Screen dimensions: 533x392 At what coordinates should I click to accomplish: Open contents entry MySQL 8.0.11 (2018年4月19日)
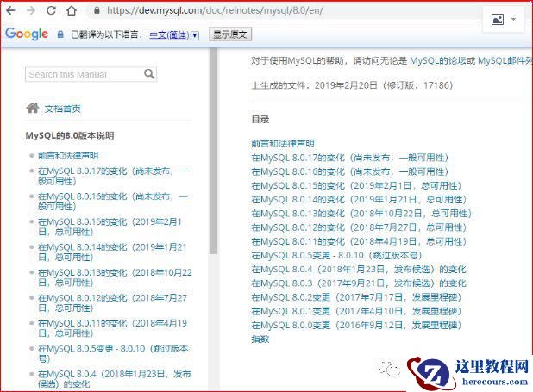pos(359,241)
